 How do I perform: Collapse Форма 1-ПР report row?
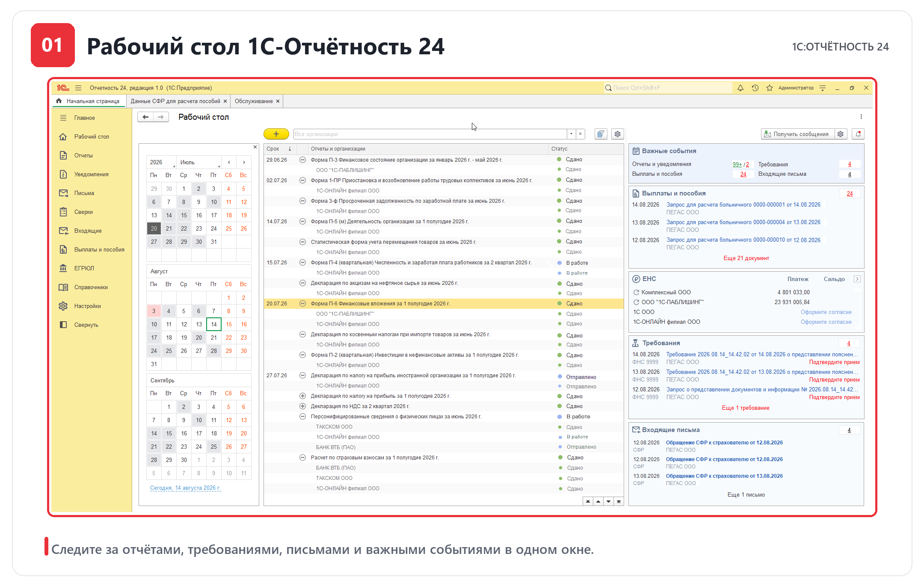[x=302, y=180]
